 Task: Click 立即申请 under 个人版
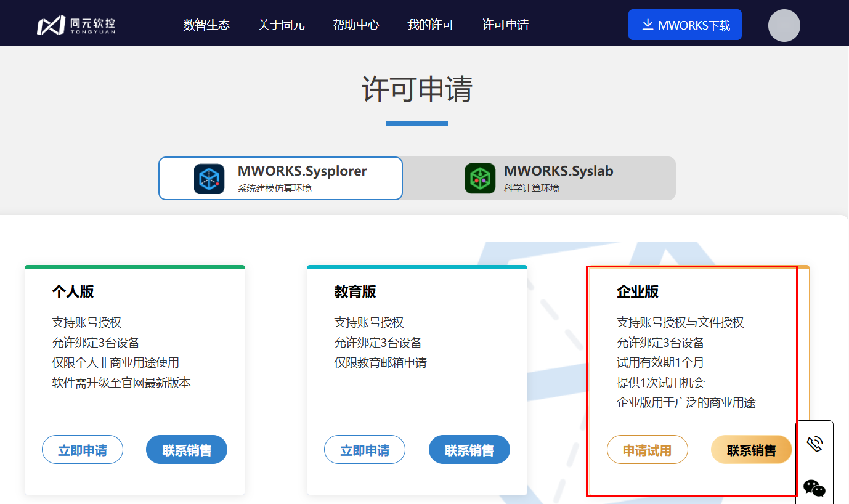(x=83, y=450)
